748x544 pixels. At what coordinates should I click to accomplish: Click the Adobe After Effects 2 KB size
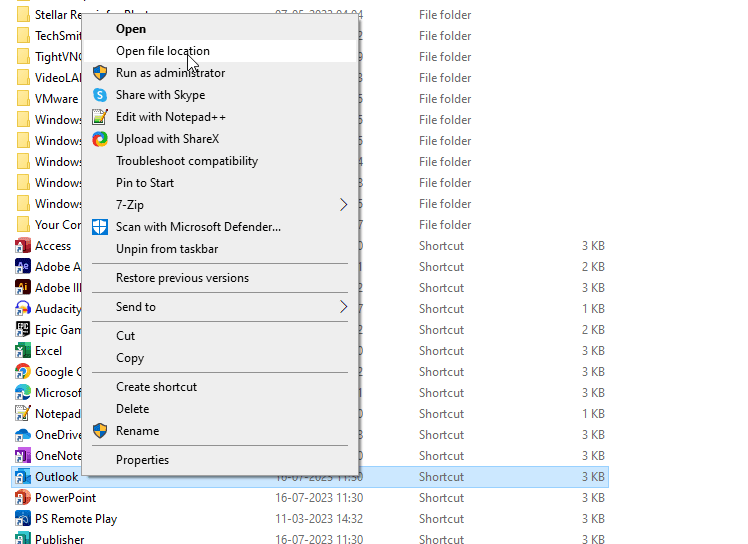593,267
